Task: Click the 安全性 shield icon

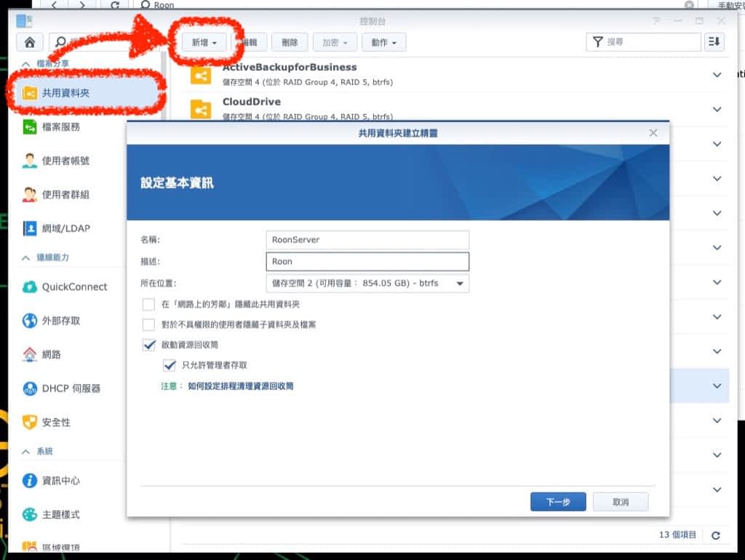Action: pyautogui.click(x=30, y=423)
